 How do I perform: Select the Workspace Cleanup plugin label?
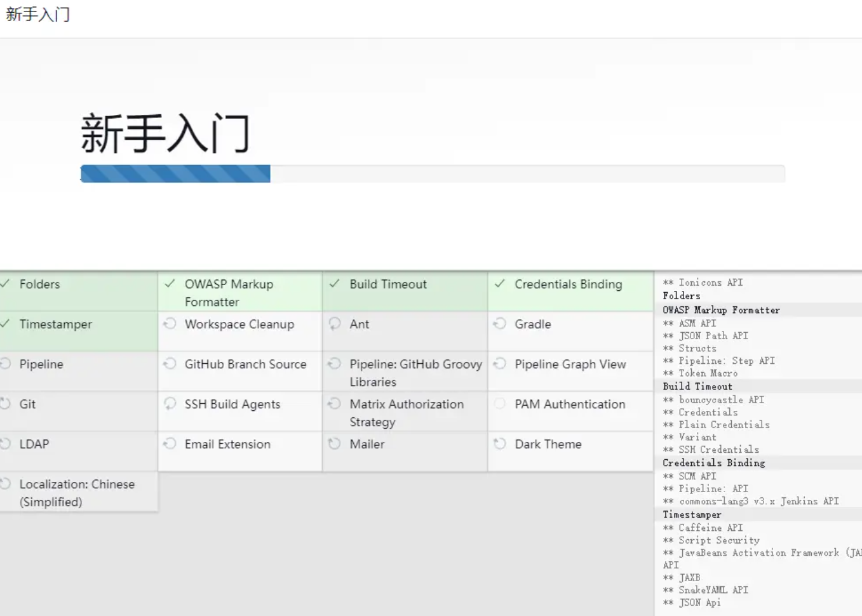click(239, 324)
